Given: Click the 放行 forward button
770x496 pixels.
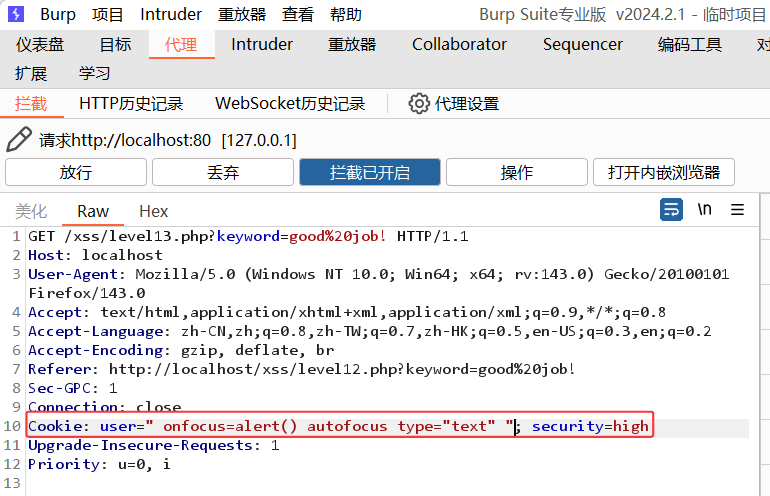Looking at the screenshot, I should (76, 172).
